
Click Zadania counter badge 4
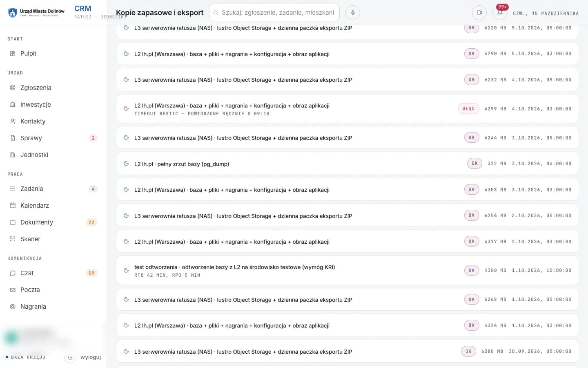click(x=93, y=189)
